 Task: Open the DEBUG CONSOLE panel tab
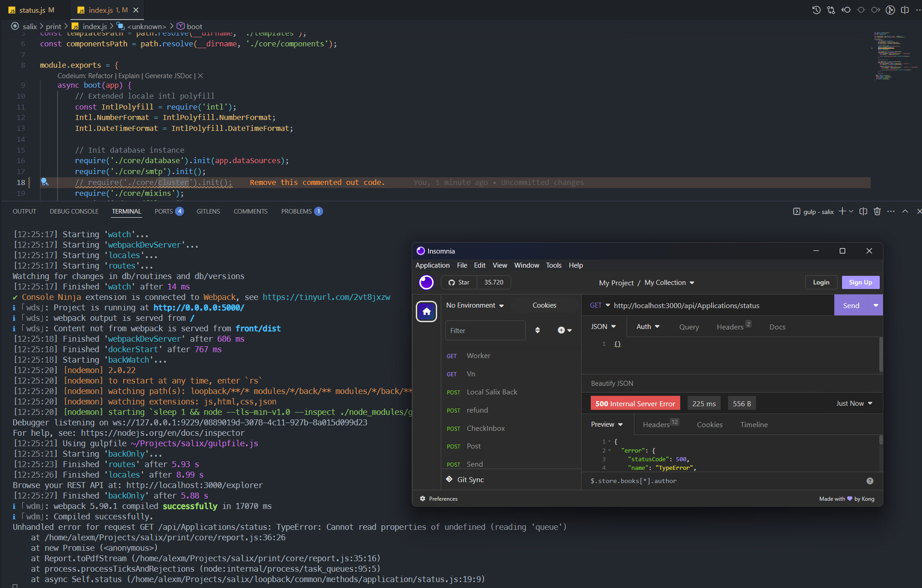tap(74, 211)
